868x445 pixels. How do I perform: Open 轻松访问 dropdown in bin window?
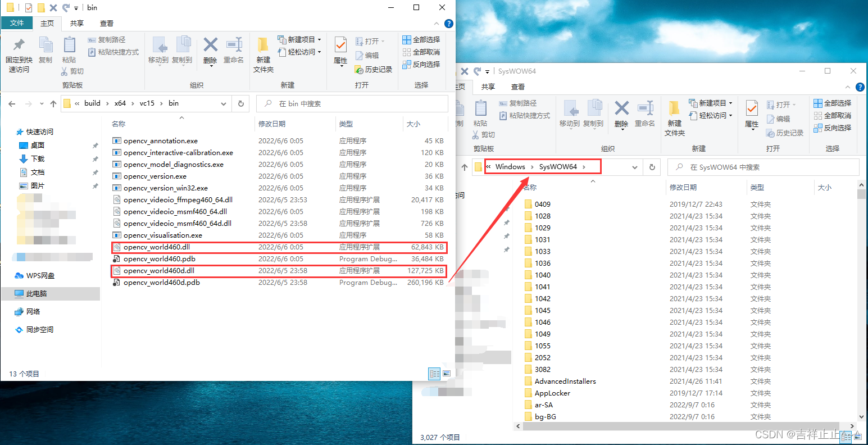pyautogui.click(x=299, y=52)
